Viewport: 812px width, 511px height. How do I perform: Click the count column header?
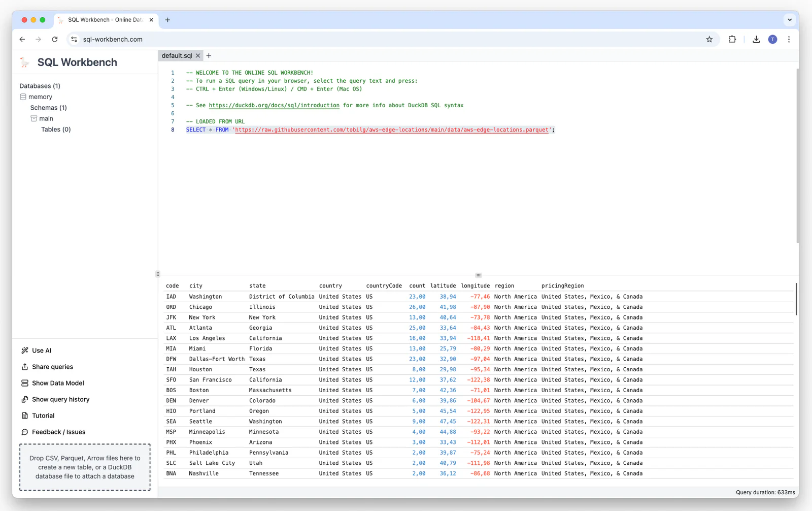[417, 286]
